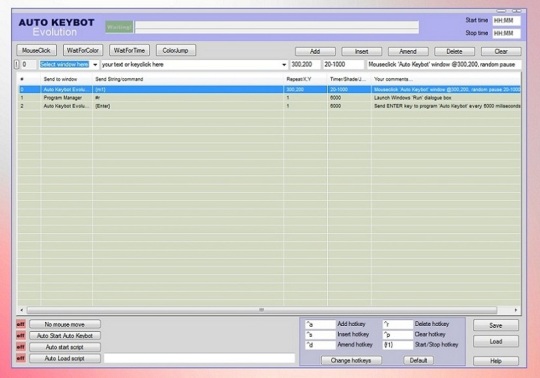Click the 6000 cell in the Program Manager row
The image size is (540, 378).
tap(349, 98)
